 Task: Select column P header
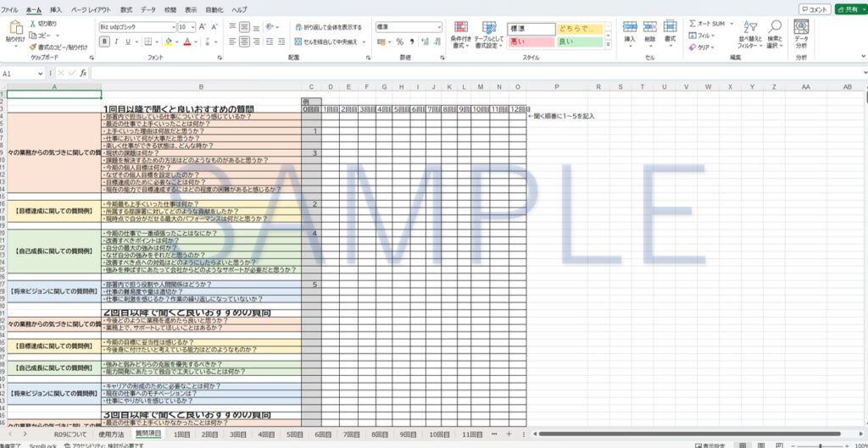click(x=556, y=87)
